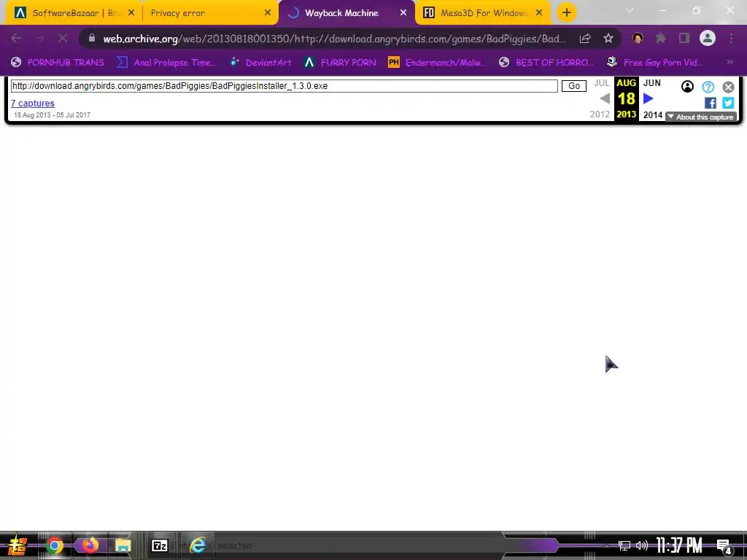Viewport: 747px width, 560px height.
Task: Open the Mesa3D For Windows tab
Action: tap(483, 13)
